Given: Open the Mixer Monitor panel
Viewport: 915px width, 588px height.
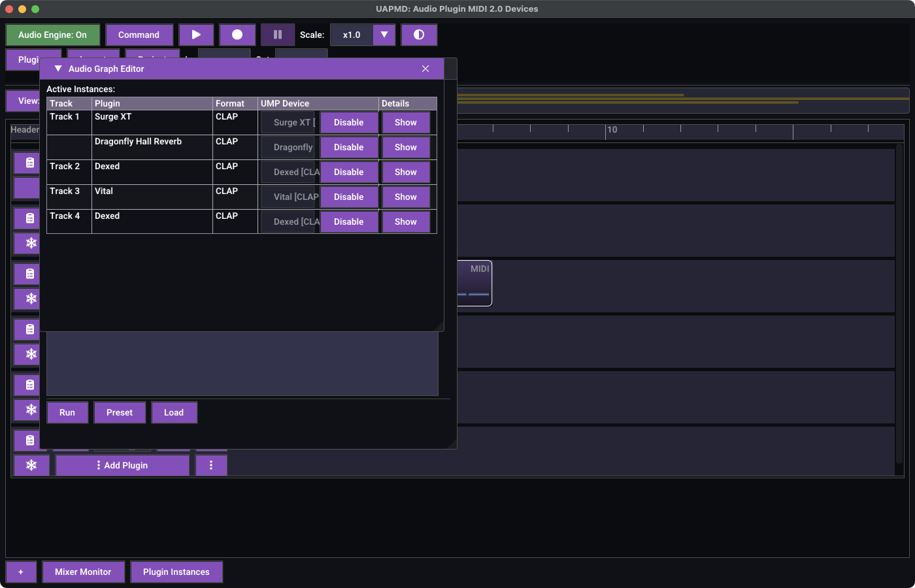Looking at the screenshot, I should pyautogui.click(x=83, y=572).
